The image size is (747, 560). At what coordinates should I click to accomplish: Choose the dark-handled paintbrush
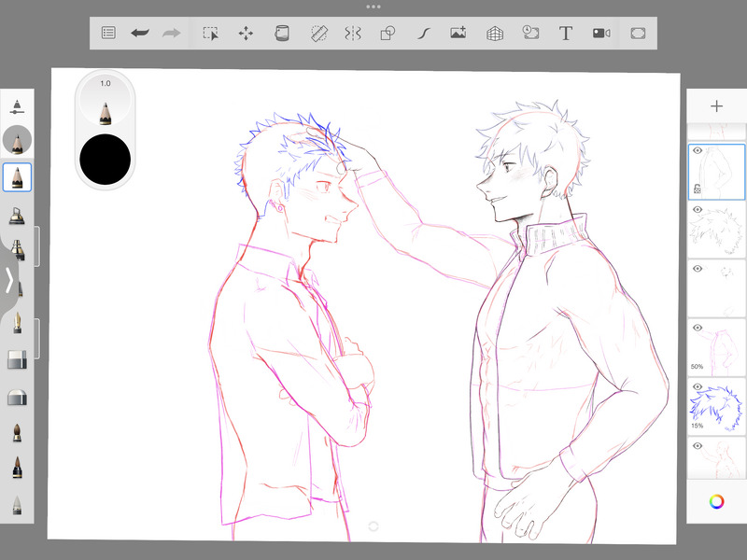17,468
